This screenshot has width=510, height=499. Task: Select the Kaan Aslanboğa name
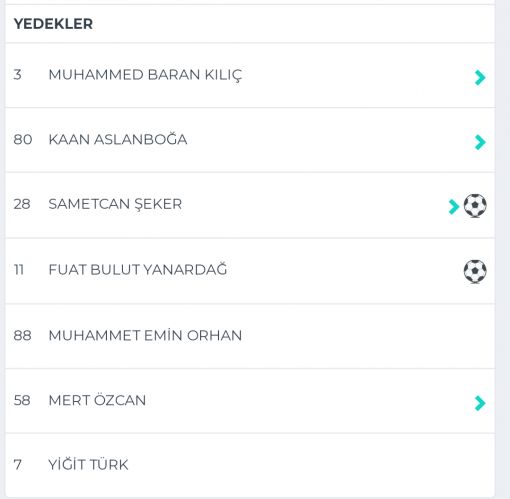click(118, 139)
